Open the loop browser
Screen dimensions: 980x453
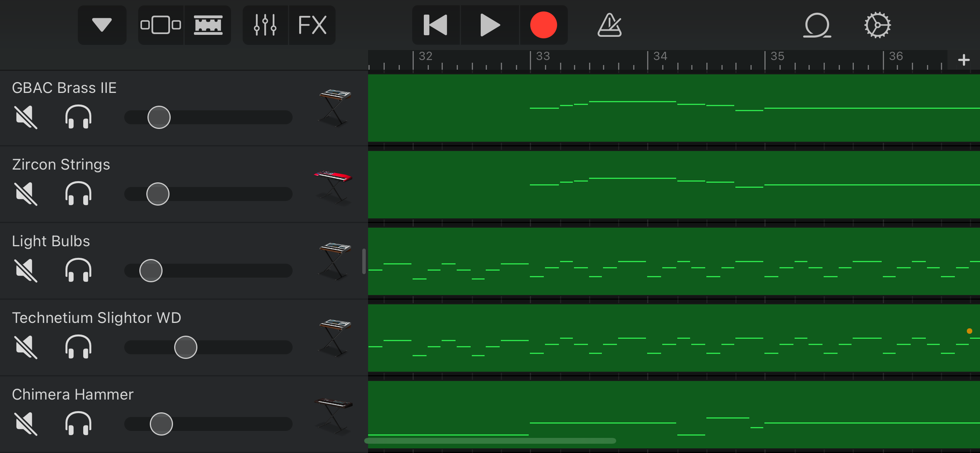coord(817,25)
